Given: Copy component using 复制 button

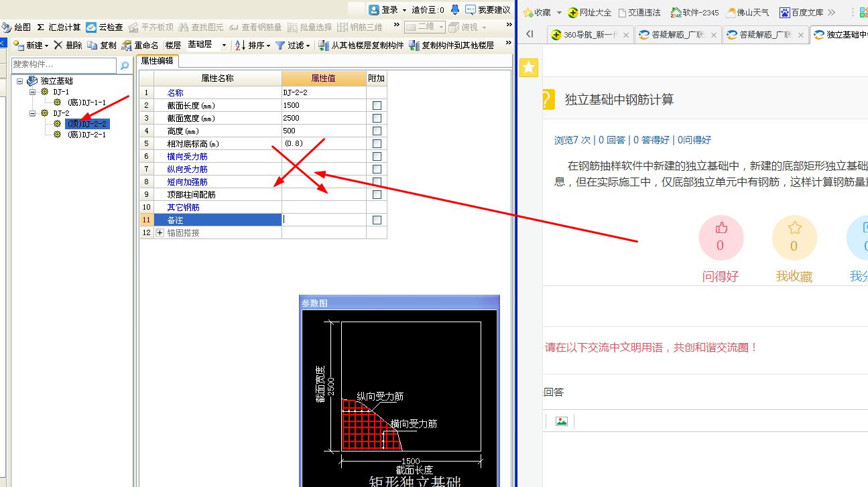Looking at the screenshot, I should pyautogui.click(x=102, y=45).
